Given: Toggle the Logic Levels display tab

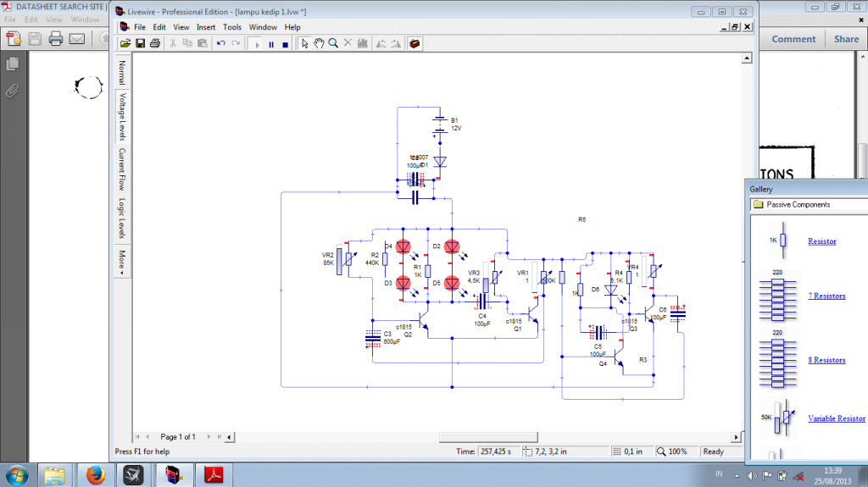Looking at the screenshot, I should pos(121,220).
